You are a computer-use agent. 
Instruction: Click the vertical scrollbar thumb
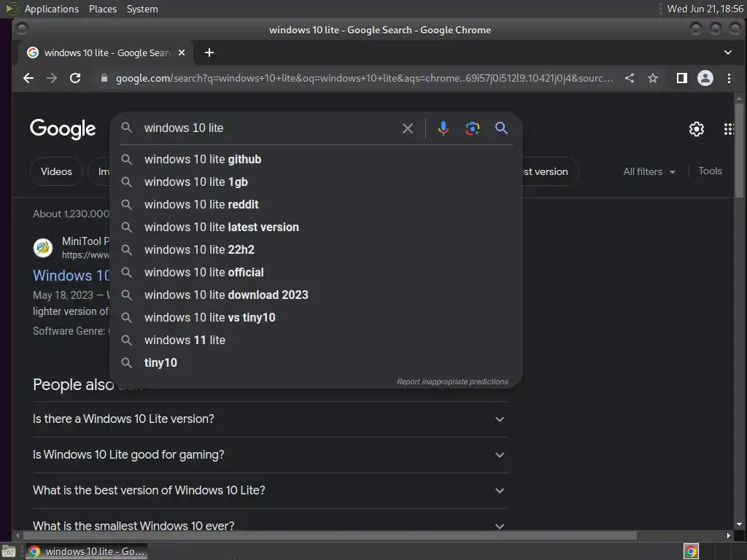(x=739, y=149)
